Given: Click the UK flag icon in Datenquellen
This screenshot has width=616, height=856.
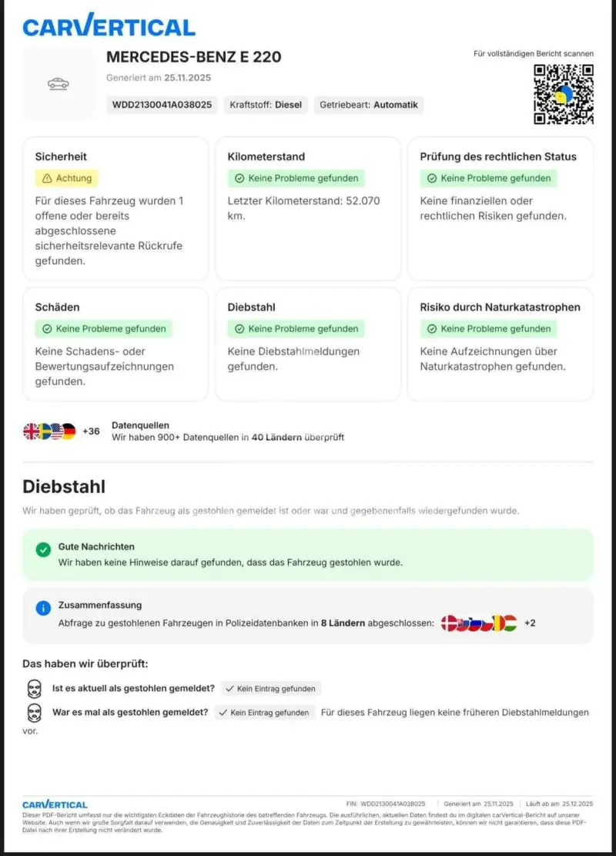Looking at the screenshot, I should 31,431.
